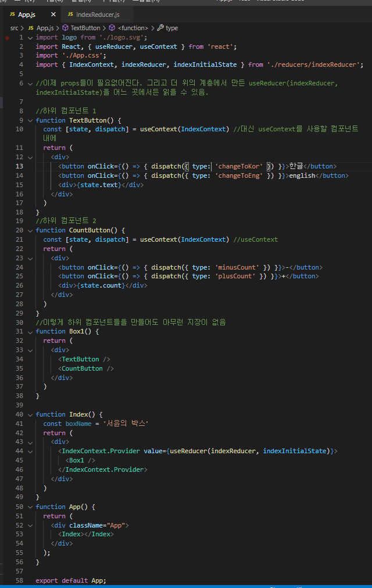Collapse the comment fold at line 6
This screenshot has width=372, height=588.
(x=30, y=83)
